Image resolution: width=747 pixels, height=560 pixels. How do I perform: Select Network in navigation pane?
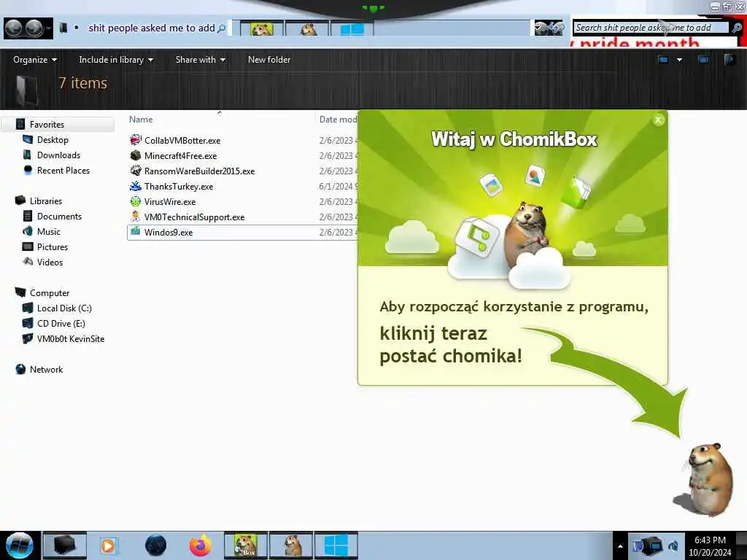point(46,369)
